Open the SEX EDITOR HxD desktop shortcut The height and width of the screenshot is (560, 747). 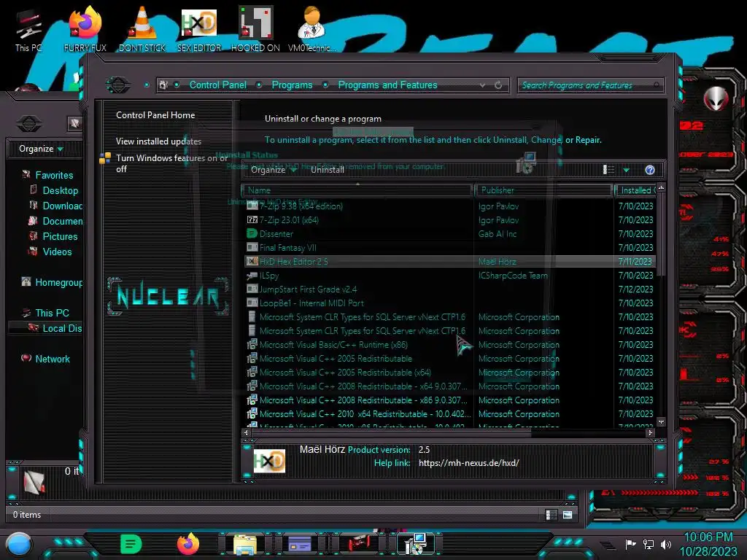(x=199, y=29)
